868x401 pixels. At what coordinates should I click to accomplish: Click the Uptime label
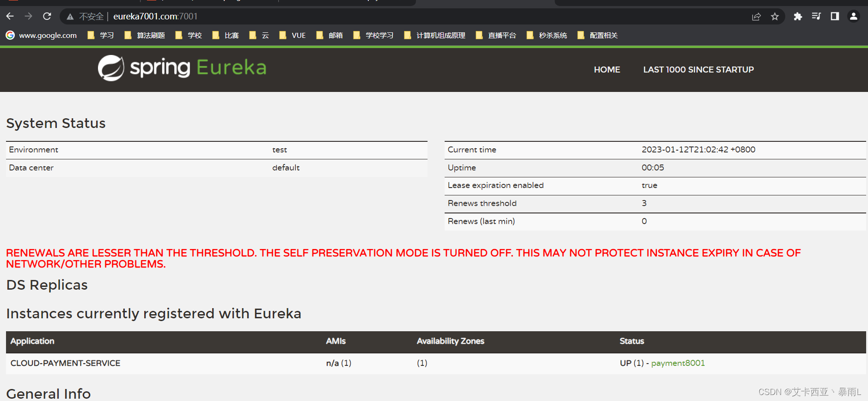pos(462,168)
